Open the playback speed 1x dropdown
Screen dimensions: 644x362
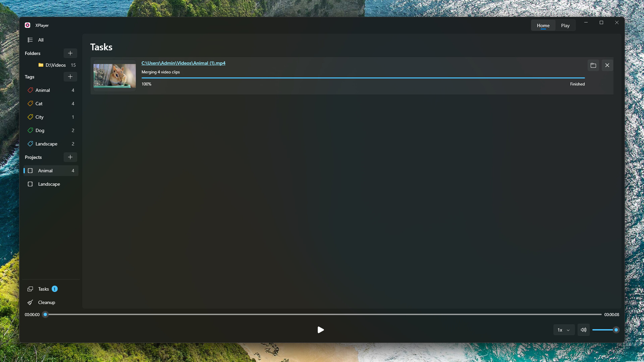tap(563, 330)
